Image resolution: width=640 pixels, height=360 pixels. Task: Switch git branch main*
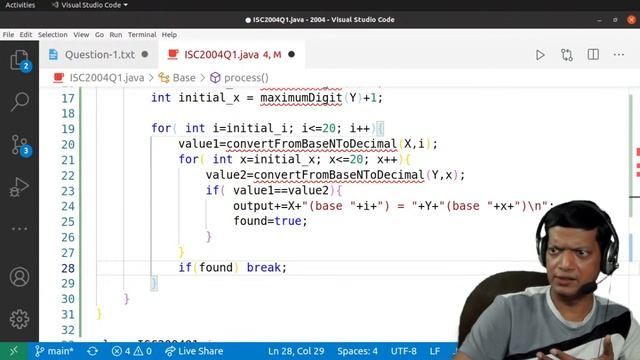coord(54,351)
